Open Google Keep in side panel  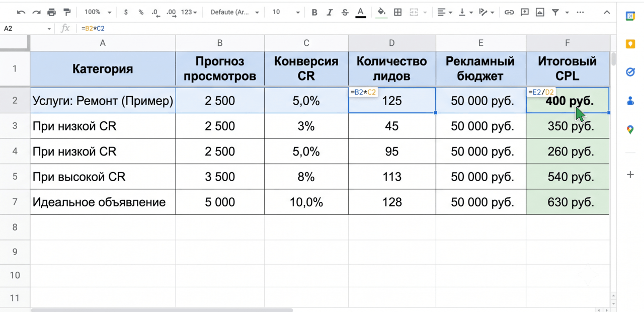tap(630, 44)
